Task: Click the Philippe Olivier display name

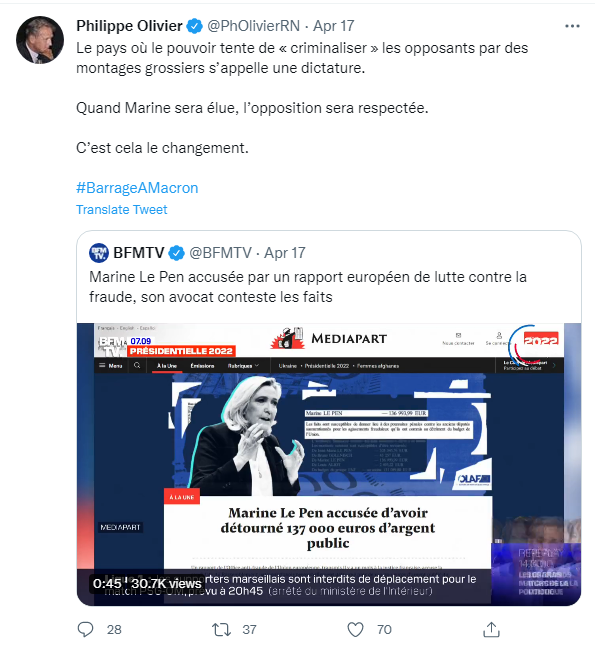Action: (x=129, y=26)
